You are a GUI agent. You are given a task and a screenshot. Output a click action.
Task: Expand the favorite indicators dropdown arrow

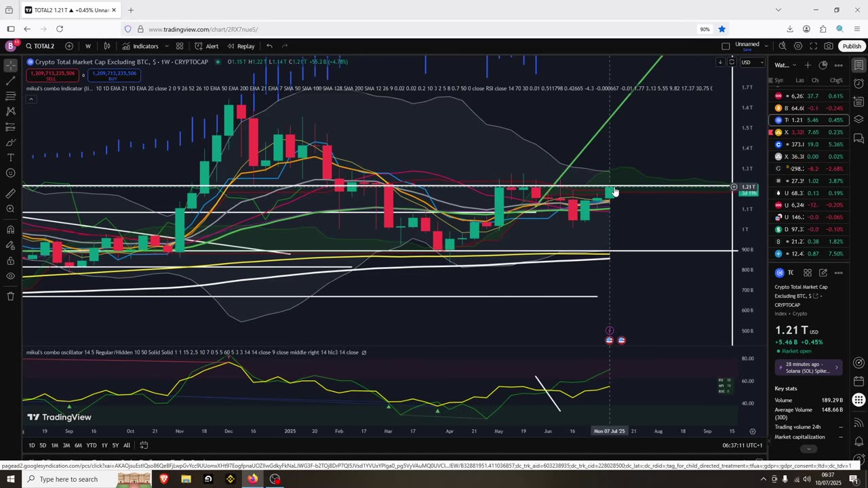(166, 46)
